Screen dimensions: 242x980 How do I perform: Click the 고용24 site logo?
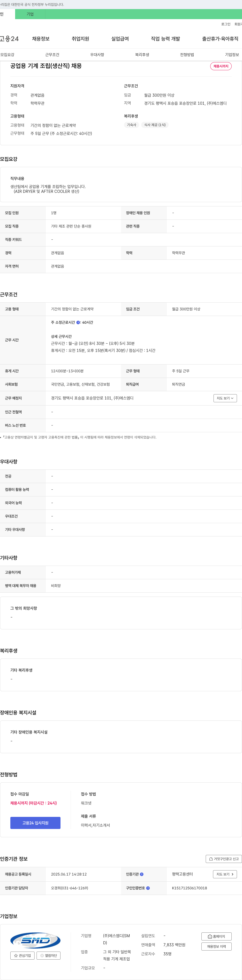click(9, 39)
